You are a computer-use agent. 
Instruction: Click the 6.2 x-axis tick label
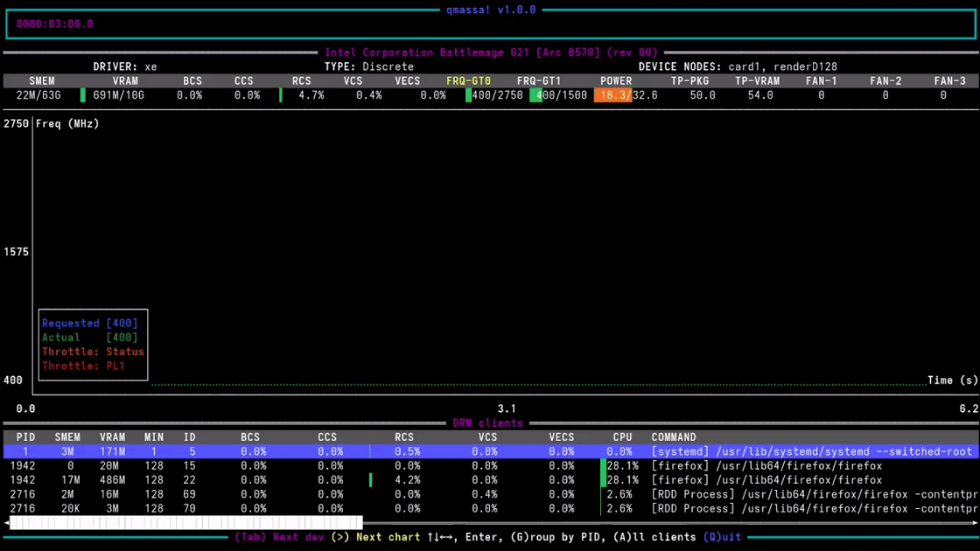point(969,408)
